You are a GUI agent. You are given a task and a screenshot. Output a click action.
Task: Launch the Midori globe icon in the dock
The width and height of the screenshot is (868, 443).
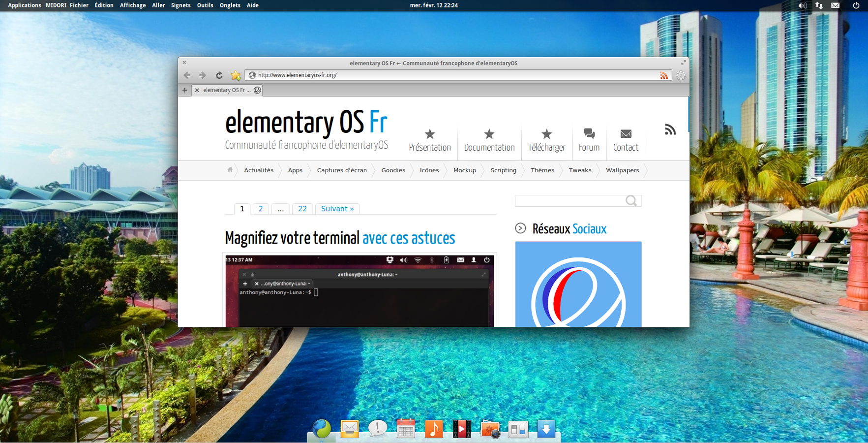tap(322, 429)
